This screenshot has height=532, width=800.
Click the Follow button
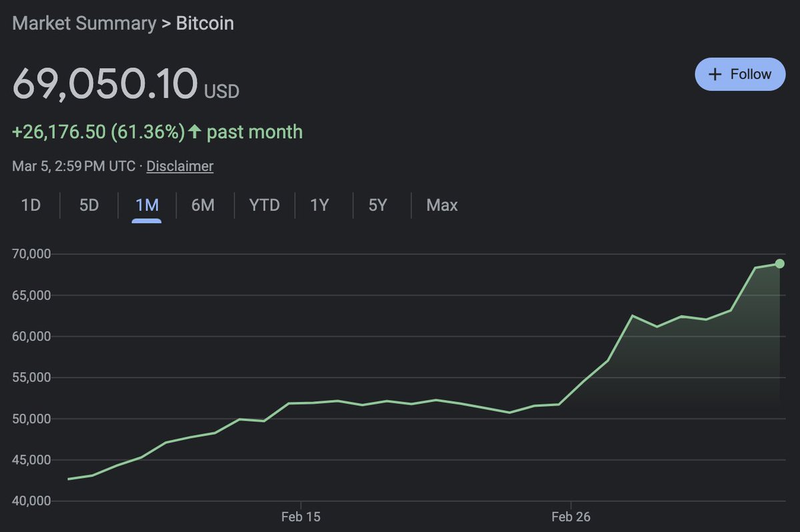740,74
